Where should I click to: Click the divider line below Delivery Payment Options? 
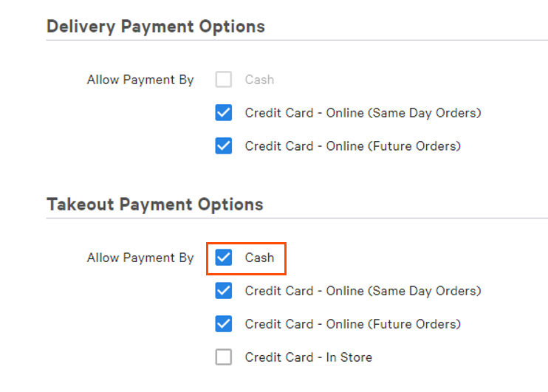pyautogui.click(x=295, y=41)
